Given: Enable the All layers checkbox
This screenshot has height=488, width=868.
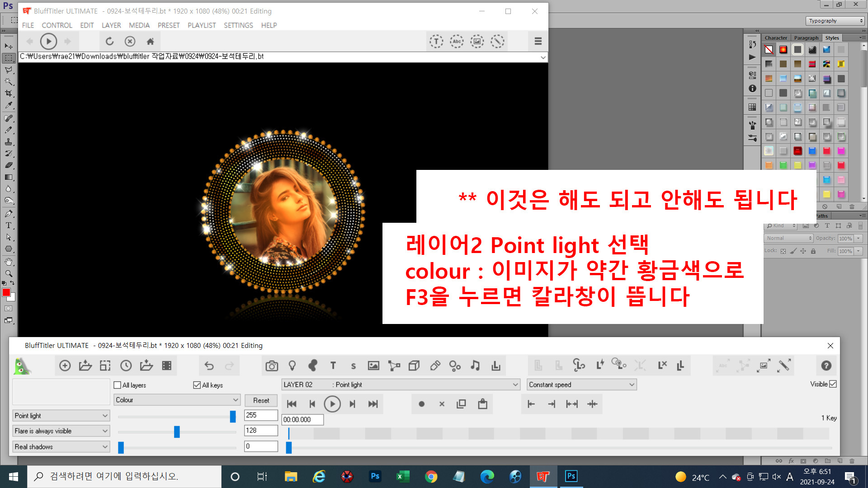Looking at the screenshot, I should (118, 385).
